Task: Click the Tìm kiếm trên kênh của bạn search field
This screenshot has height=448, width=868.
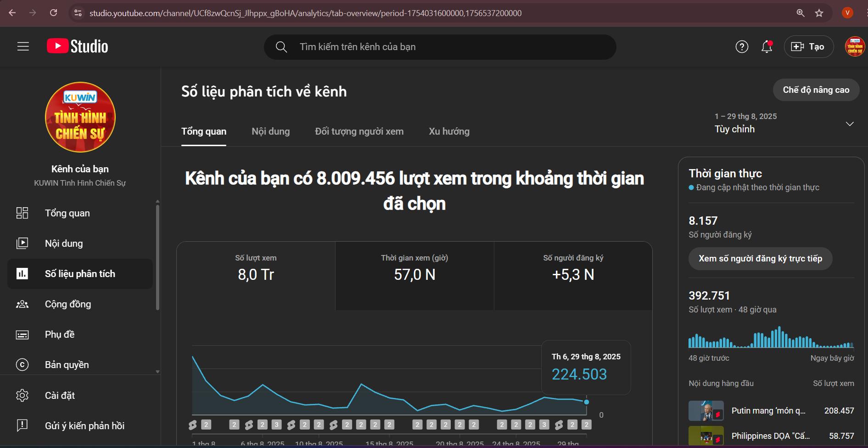Action: [440, 47]
